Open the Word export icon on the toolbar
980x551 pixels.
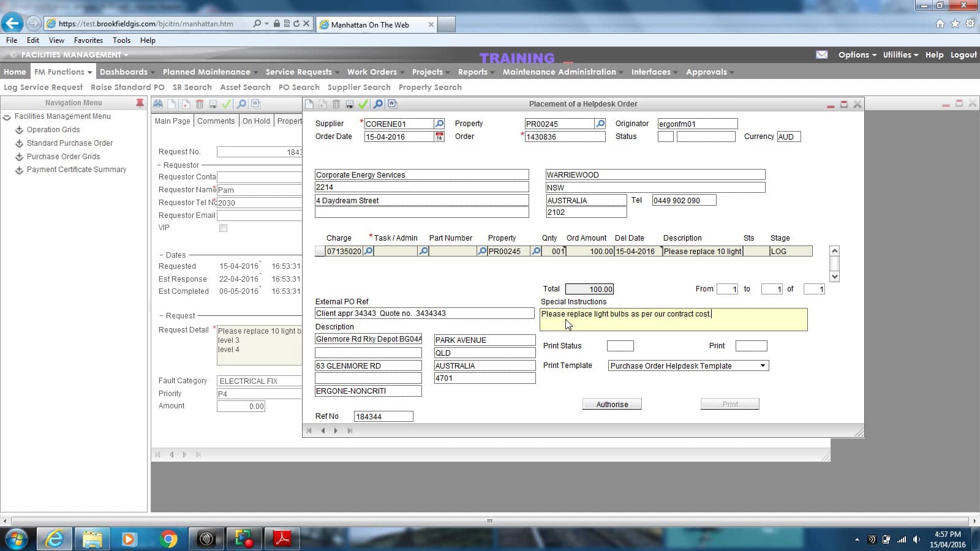pos(392,104)
